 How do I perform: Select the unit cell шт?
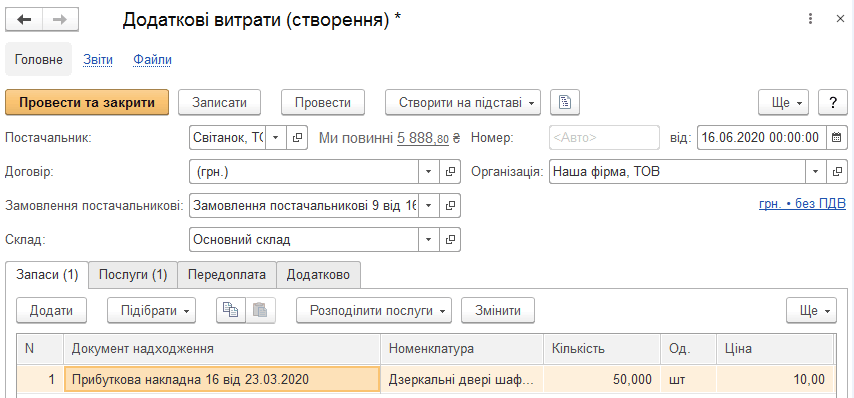(x=688, y=379)
